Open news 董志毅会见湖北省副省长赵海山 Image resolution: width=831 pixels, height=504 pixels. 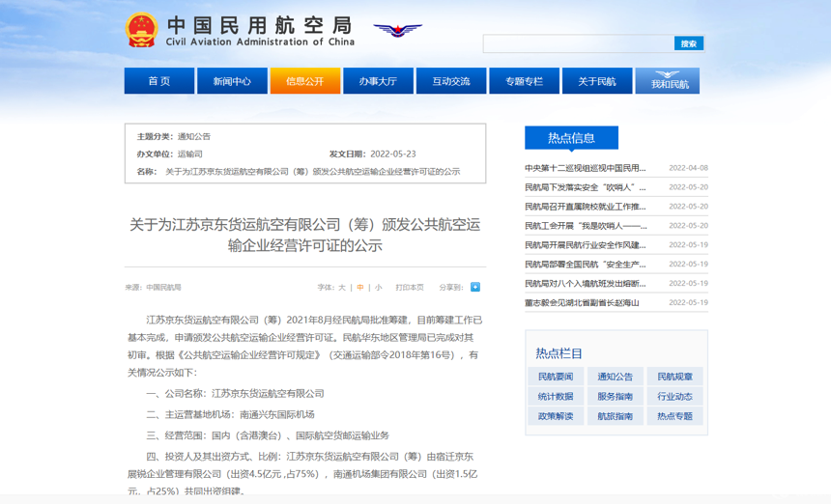[582, 303]
